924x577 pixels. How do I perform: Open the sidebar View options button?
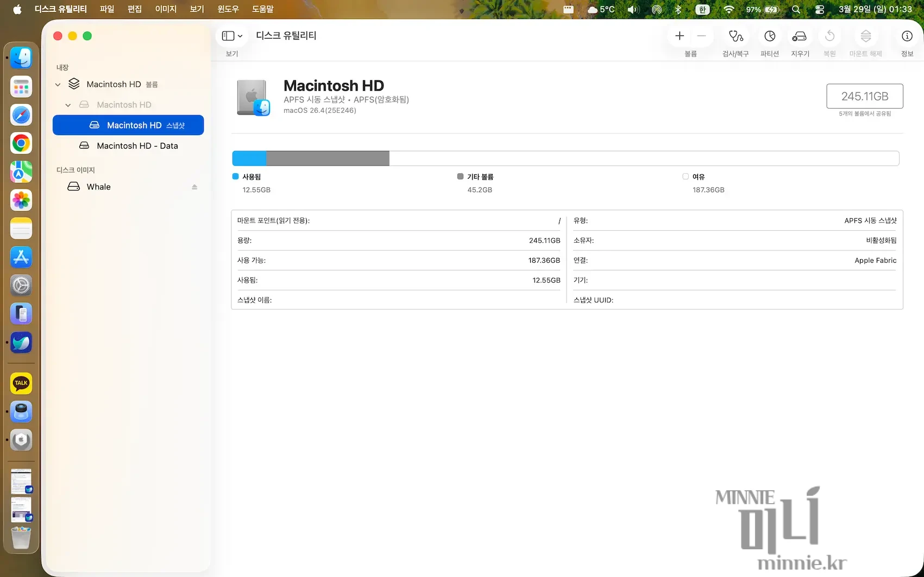pos(232,36)
